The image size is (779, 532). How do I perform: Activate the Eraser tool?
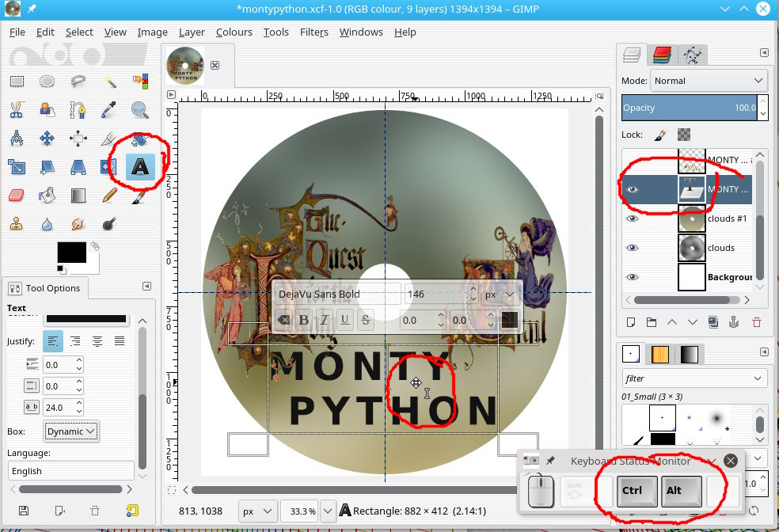coord(17,195)
